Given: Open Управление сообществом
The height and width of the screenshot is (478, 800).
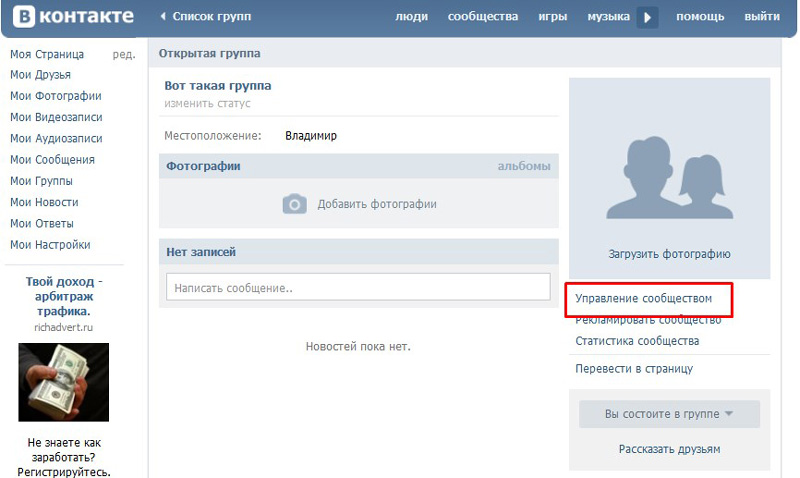Looking at the screenshot, I should [643, 298].
